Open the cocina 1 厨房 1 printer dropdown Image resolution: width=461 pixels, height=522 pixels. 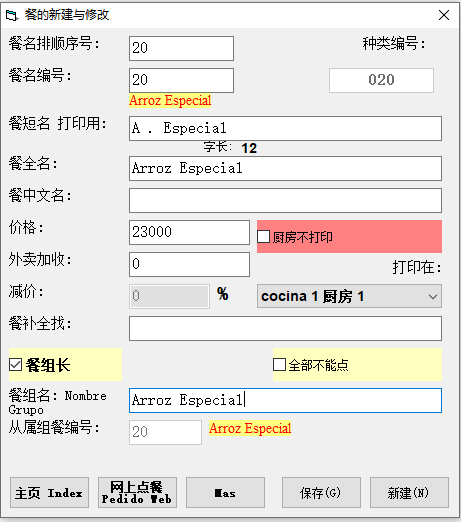click(x=349, y=296)
